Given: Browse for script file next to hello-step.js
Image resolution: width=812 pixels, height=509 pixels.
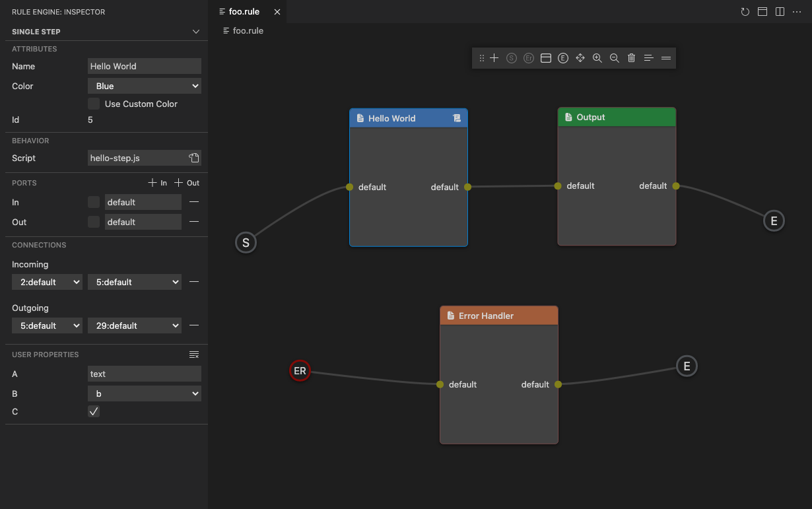Looking at the screenshot, I should click(193, 158).
